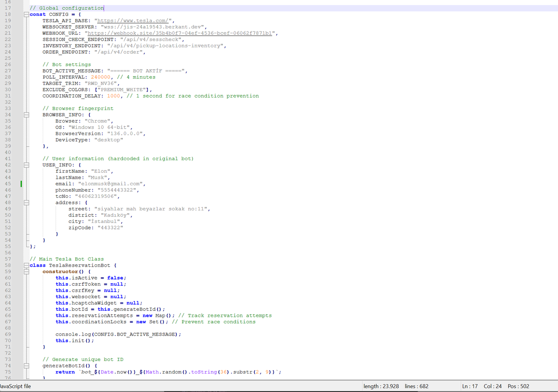Click the tcNo "46062319506" value
Viewport: 558px width, 392px height.
click(x=95, y=196)
